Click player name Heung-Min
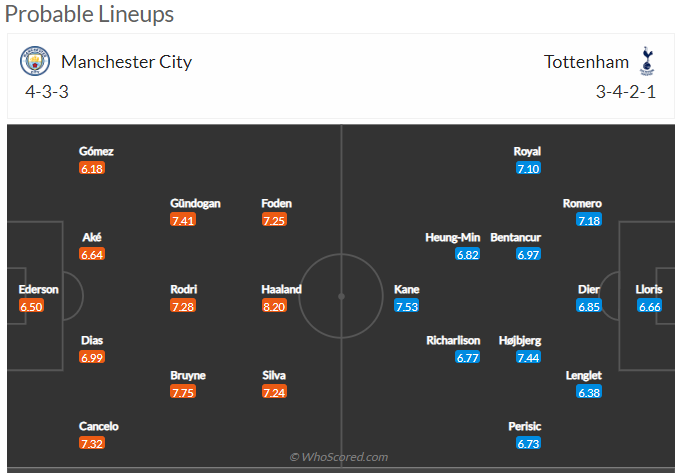Screen dimensions: 681x473 pos(453,238)
